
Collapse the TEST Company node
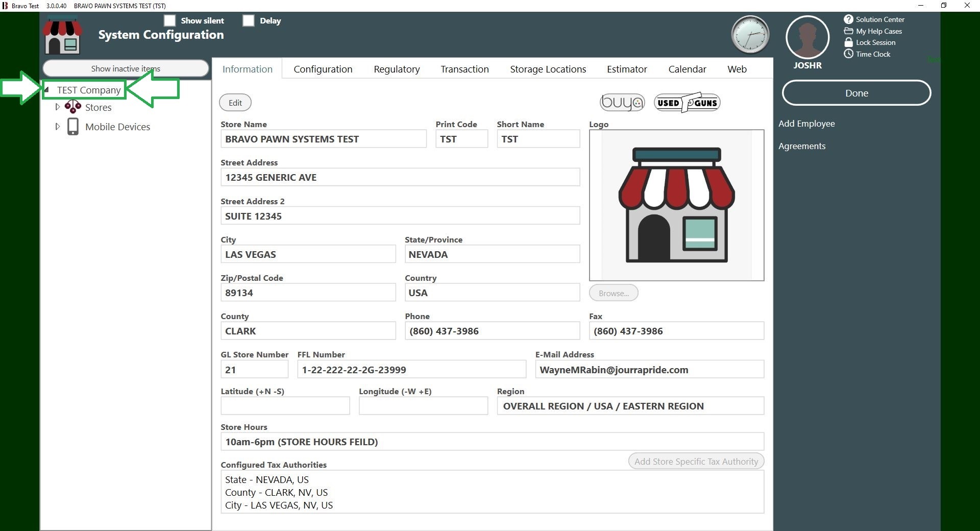pyautogui.click(x=47, y=90)
